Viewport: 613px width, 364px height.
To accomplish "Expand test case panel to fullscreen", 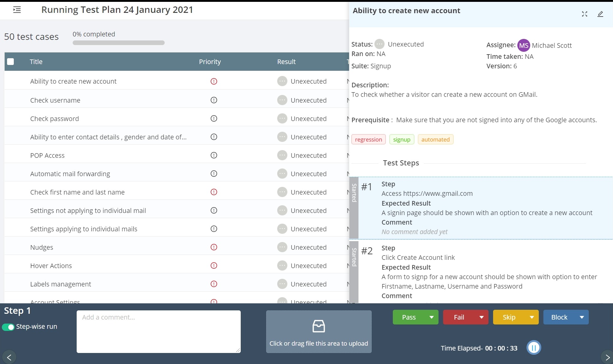I will (x=584, y=14).
